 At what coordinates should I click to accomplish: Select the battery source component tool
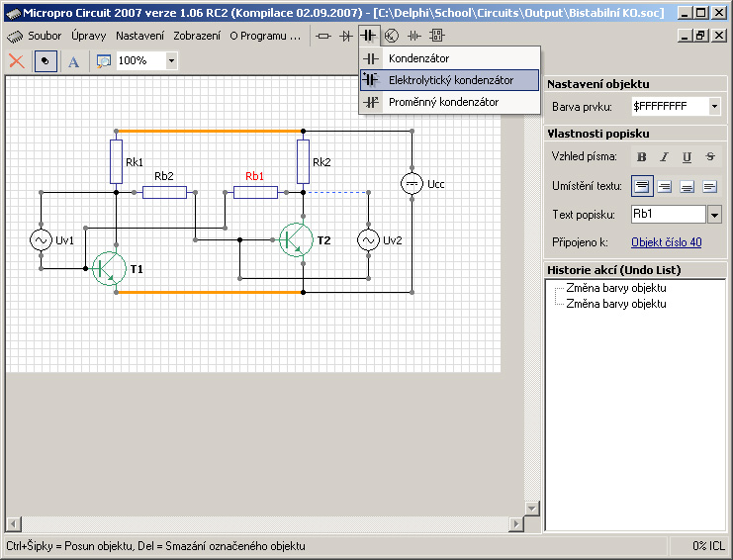[x=414, y=36]
